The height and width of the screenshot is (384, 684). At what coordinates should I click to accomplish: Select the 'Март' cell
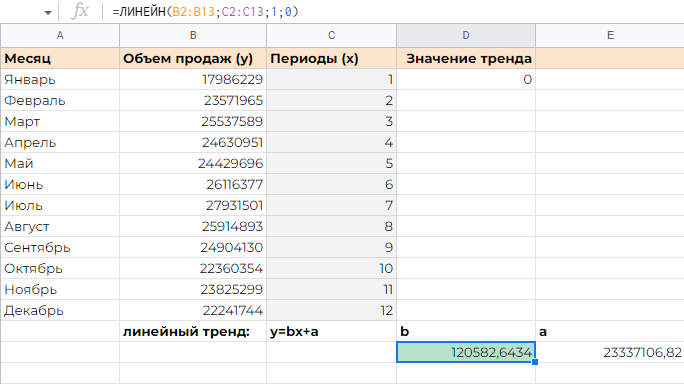[60, 121]
